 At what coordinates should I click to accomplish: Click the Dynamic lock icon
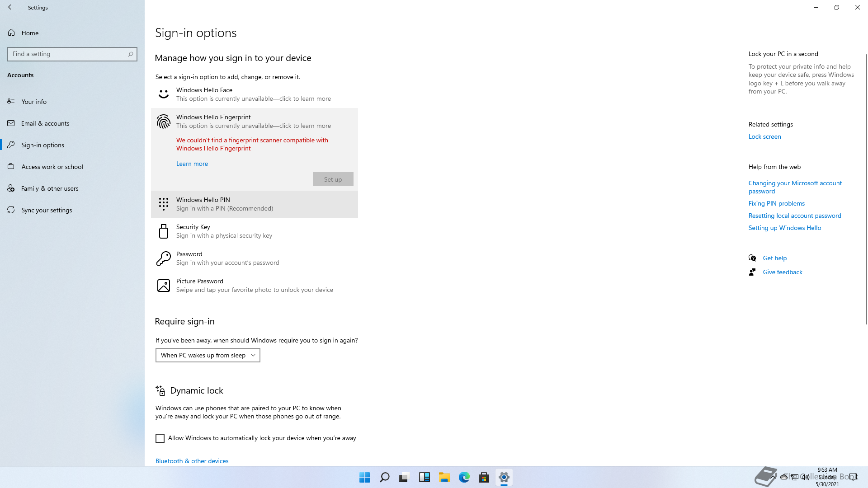160,390
